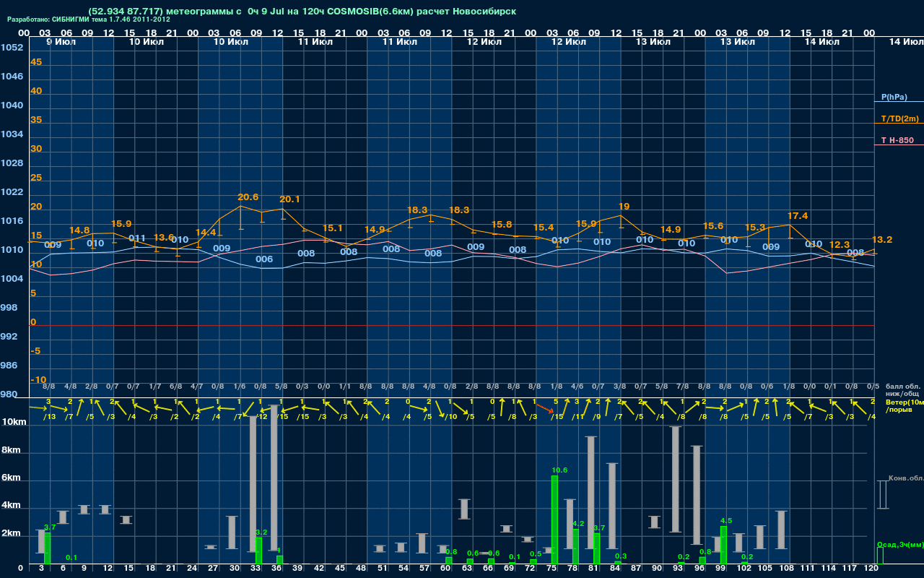Click the 980 pressure axis label
The image size is (924, 578).
click(9, 394)
